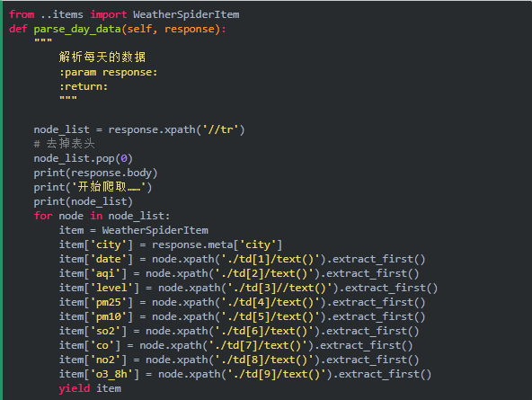Click the 'from' keyword in first line

click(22, 14)
